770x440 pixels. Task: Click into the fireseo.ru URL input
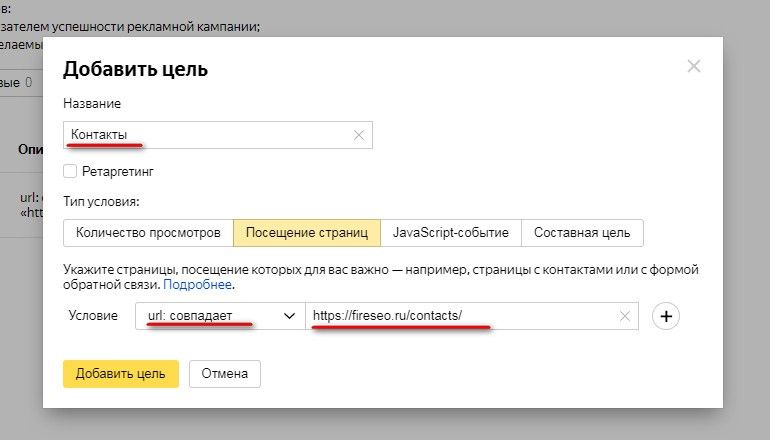(460, 316)
